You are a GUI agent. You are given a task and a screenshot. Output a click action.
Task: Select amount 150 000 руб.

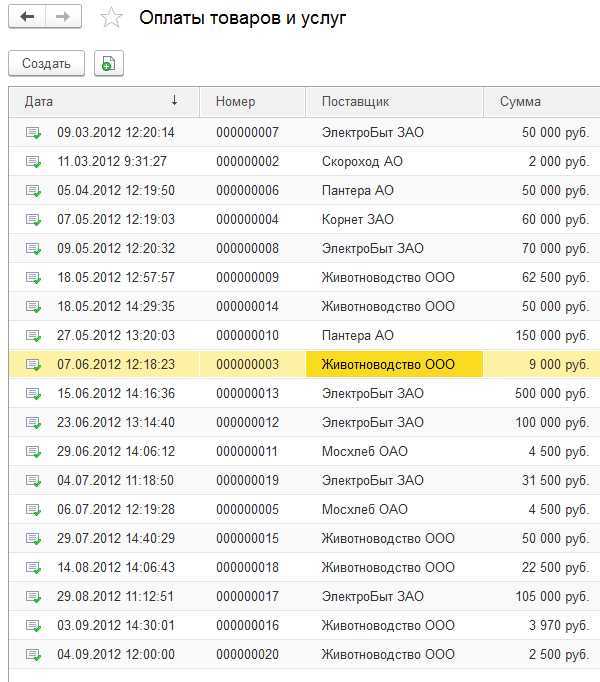[552, 335]
